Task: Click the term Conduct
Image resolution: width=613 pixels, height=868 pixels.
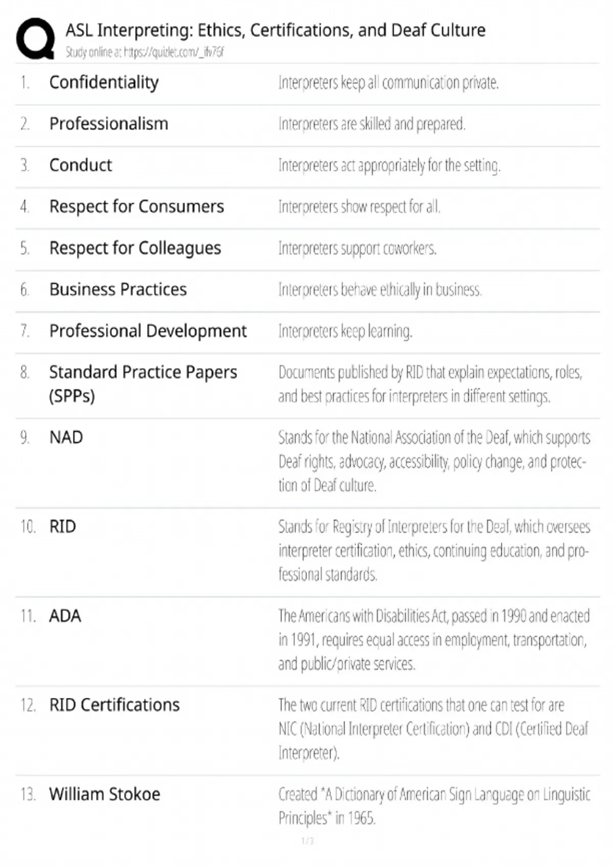Action: tap(80, 165)
